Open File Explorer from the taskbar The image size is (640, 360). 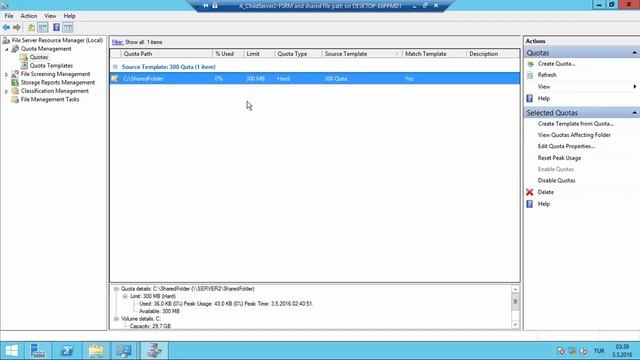[96, 351]
